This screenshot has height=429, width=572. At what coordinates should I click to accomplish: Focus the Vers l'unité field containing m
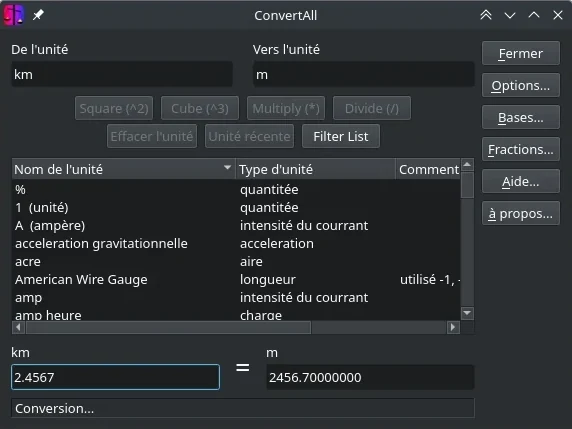pos(363,74)
